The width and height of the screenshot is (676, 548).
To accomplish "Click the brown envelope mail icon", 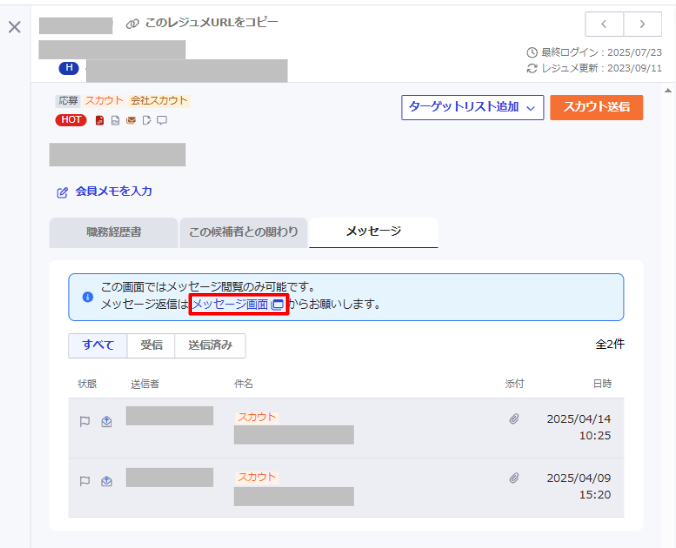I will tap(131, 120).
